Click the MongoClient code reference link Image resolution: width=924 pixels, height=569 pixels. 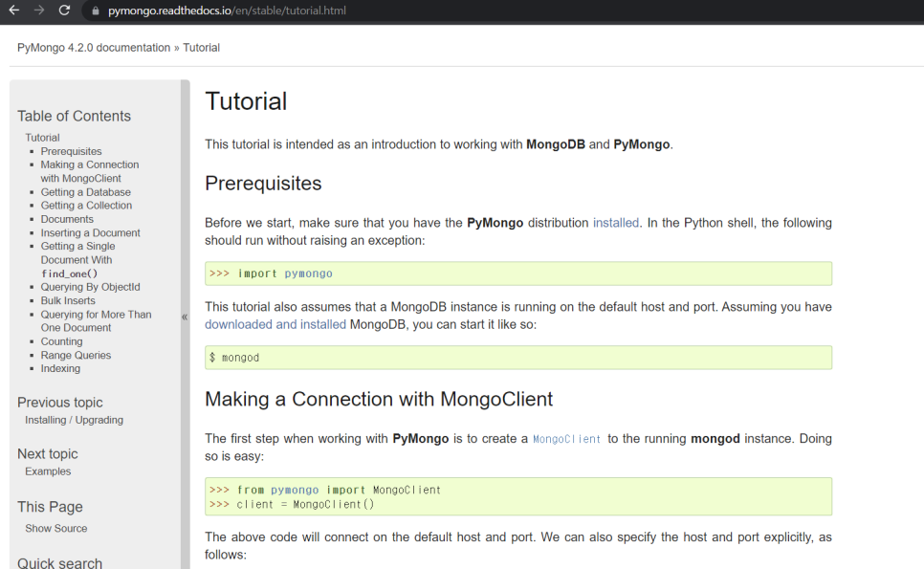566,439
